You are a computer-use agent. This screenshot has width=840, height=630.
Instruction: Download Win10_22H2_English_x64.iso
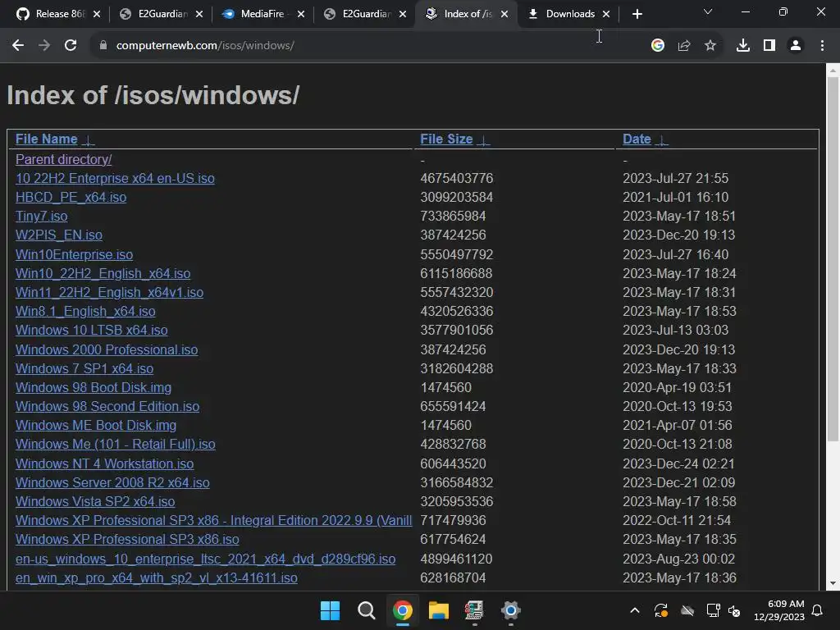103,274
